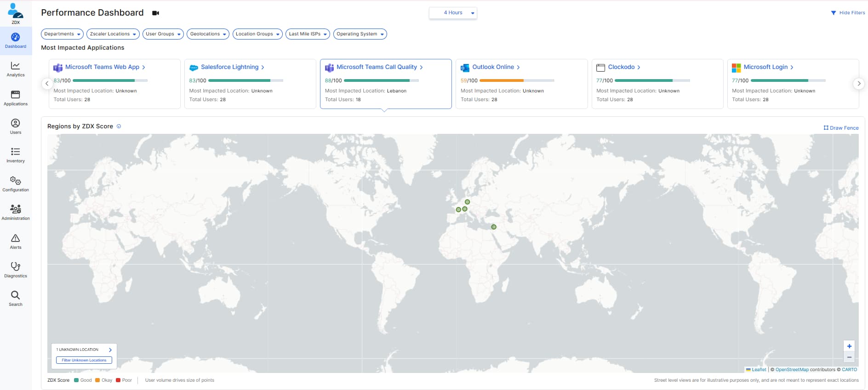Open Users section
This screenshot has height=390, width=868.
tap(16, 126)
